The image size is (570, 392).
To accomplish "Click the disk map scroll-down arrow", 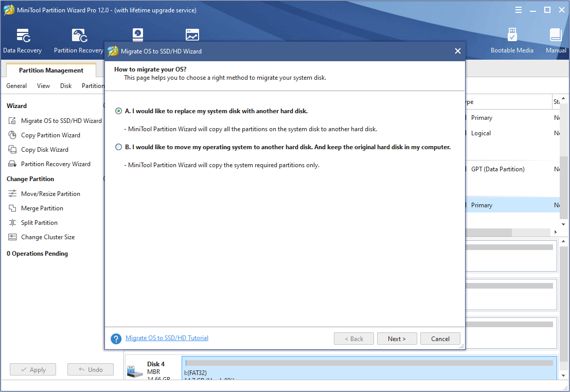I will [x=563, y=375].
